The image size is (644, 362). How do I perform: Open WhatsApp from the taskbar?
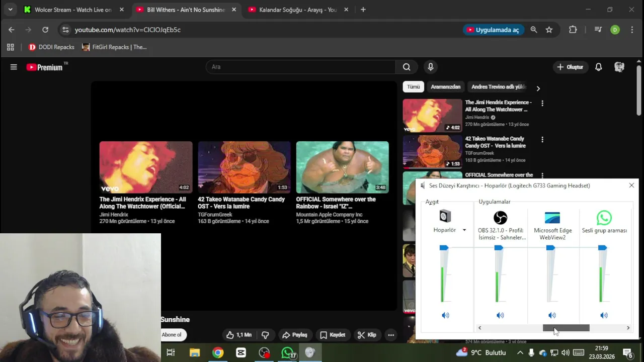(287, 352)
